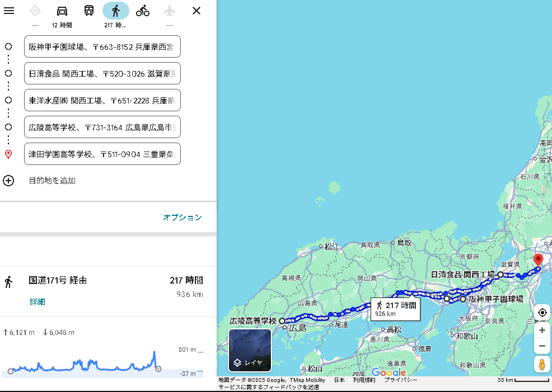Viewport: 552px width, 392px height.
Task: Click the 217 時間 route callout on map
Action: (x=395, y=309)
